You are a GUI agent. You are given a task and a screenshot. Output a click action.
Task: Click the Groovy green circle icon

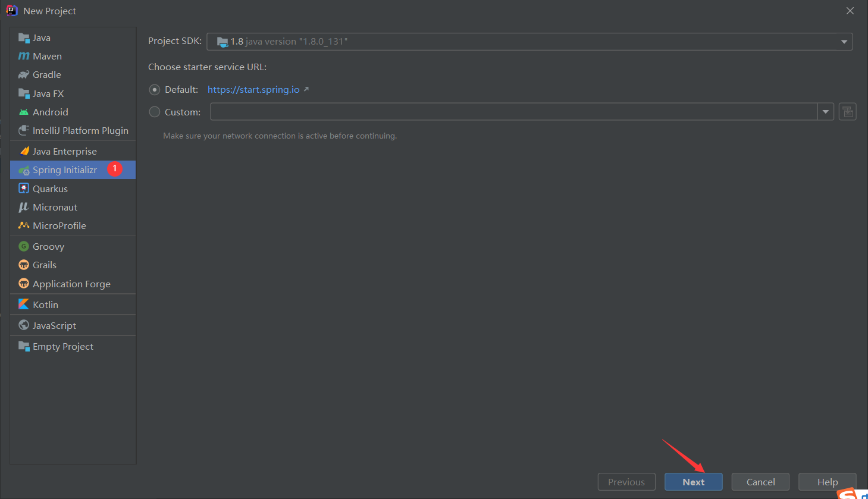24,246
